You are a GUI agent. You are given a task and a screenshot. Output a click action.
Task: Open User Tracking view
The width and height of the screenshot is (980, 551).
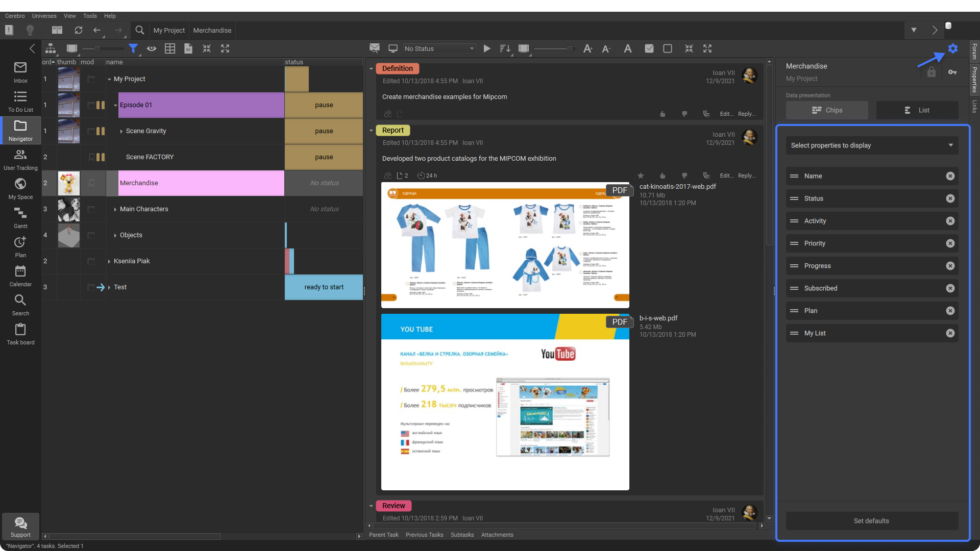(20, 160)
